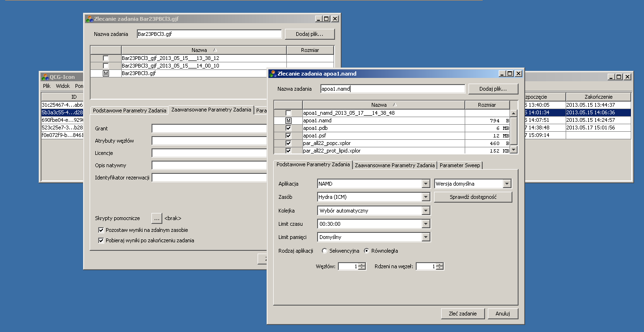Sort by the Rozmiar column in apoa1.namd window
The height and width of the screenshot is (332, 644).
coord(487,105)
